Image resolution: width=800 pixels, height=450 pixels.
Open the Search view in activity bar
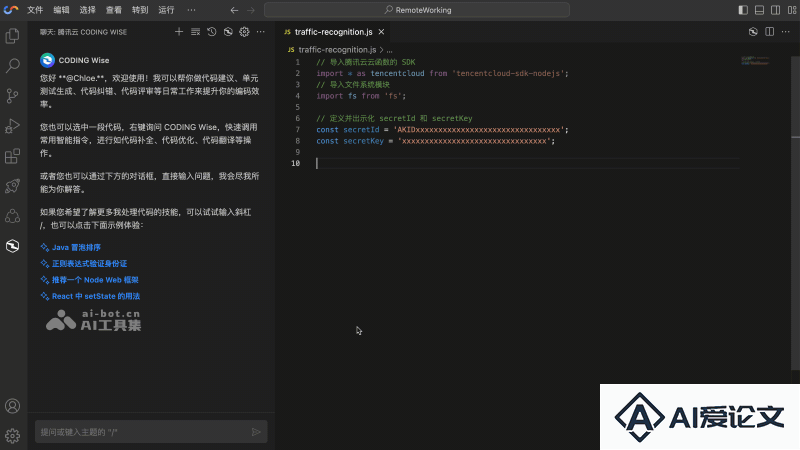12,65
